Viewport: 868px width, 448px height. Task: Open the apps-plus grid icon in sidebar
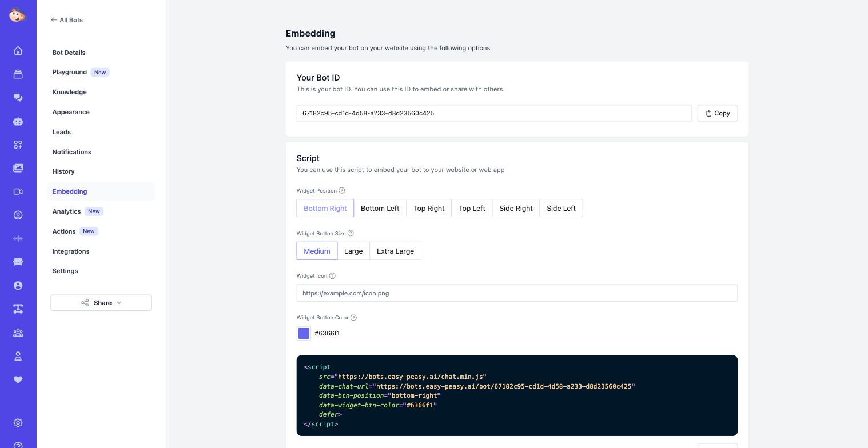18,145
